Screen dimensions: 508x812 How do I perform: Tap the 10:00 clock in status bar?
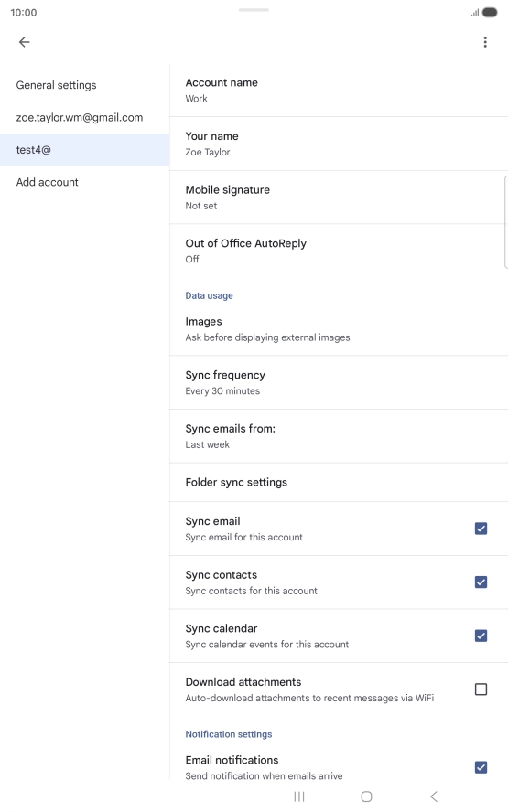23,13
